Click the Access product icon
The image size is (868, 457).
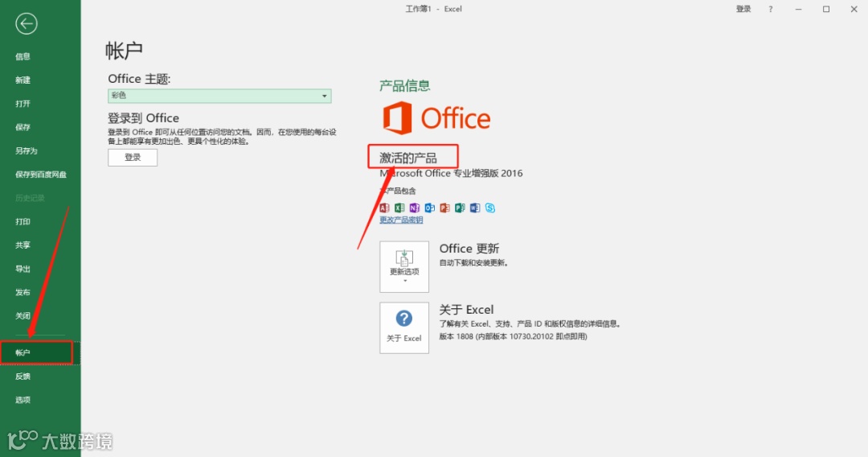point(384,208)
